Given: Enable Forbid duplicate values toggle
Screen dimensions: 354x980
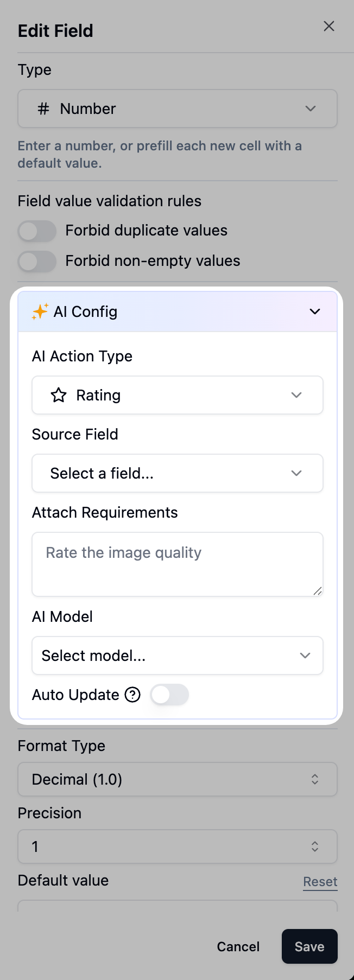Looking at the screenshot, I should (37, 231).
